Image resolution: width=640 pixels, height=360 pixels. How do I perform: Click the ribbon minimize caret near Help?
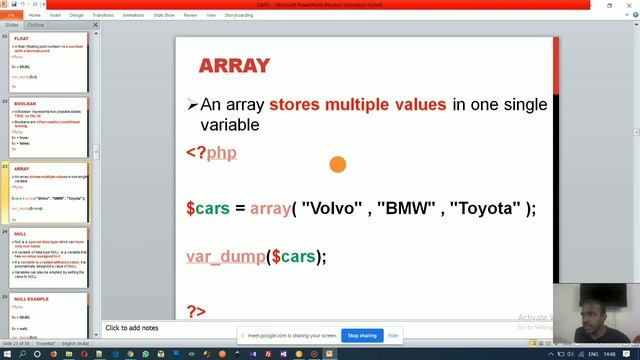click(x=627, y=15)
